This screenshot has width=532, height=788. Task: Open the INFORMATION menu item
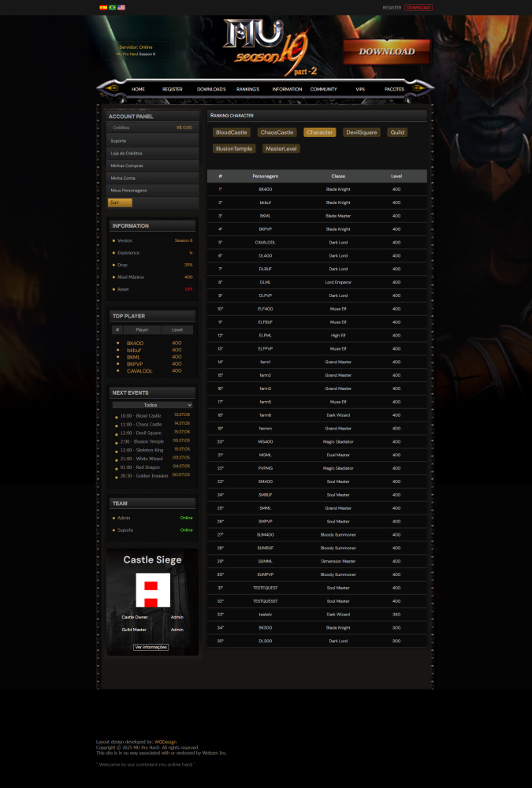pos(287,89)
